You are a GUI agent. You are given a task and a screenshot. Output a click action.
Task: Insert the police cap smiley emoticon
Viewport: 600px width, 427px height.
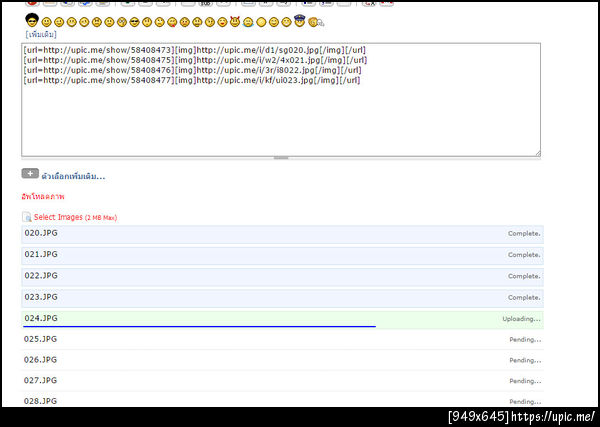pyautogui.click(x=299, y=21)
